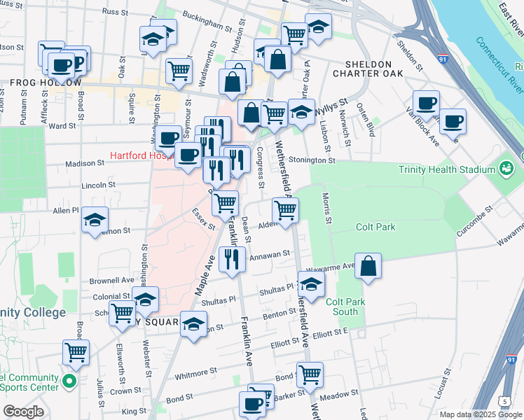The height and width of the screenshot is (420, 524).
Task: Click the shopping cart marker near Wadsworth St
Action: coord(179,70)
